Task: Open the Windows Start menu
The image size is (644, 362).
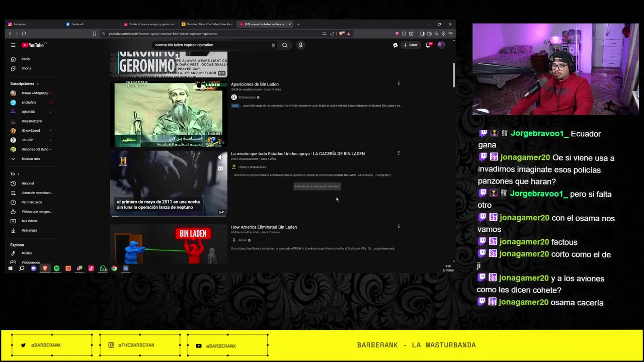Action: pos(10,268)
